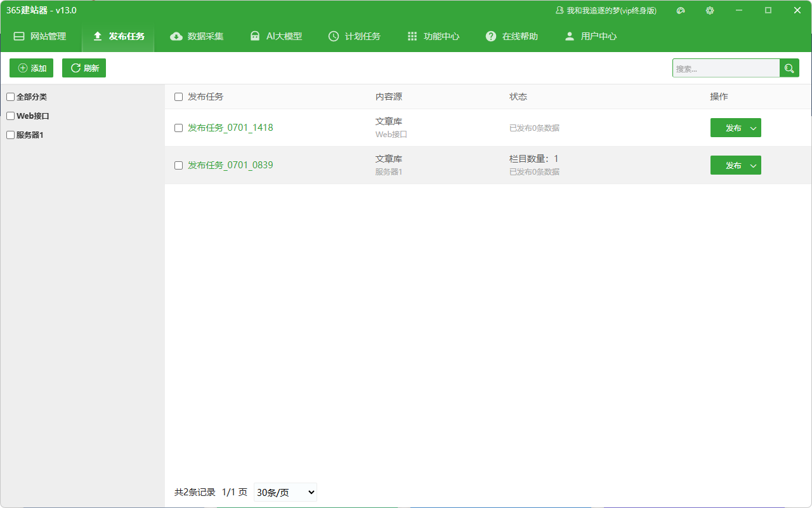Open the settings gear icon in title bar

click(710, 10)
